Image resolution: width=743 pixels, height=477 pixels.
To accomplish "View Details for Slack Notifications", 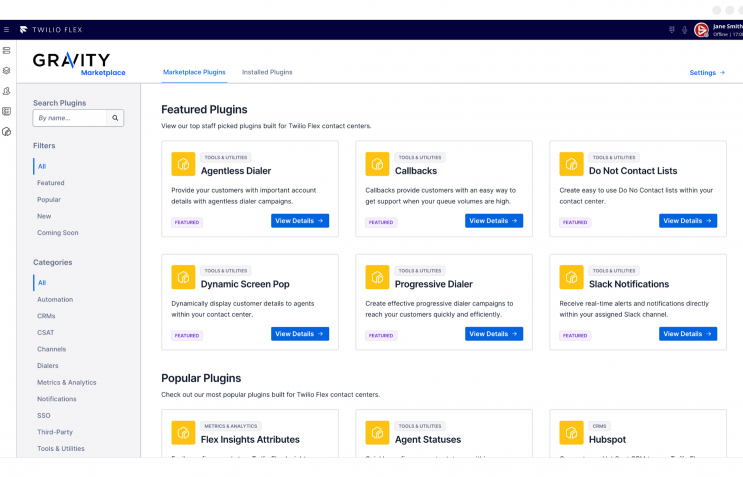I will click(688, 334).
